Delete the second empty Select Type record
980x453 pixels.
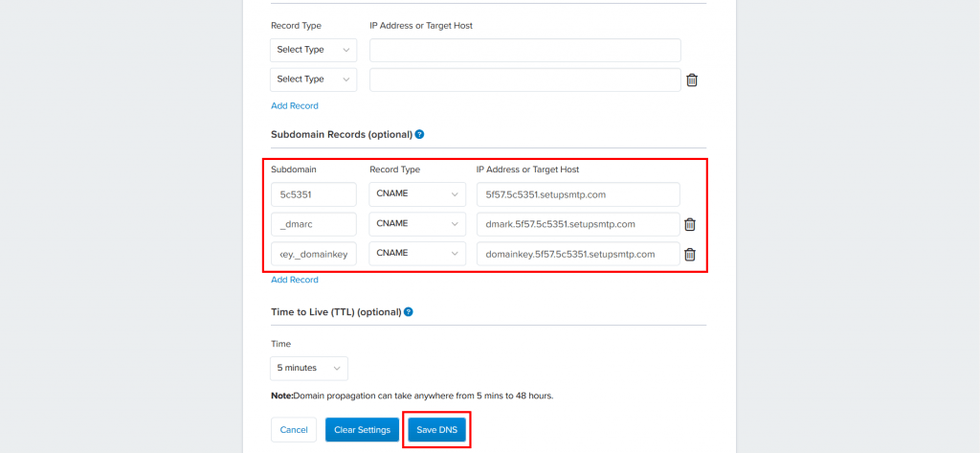(x=692, y=80)
